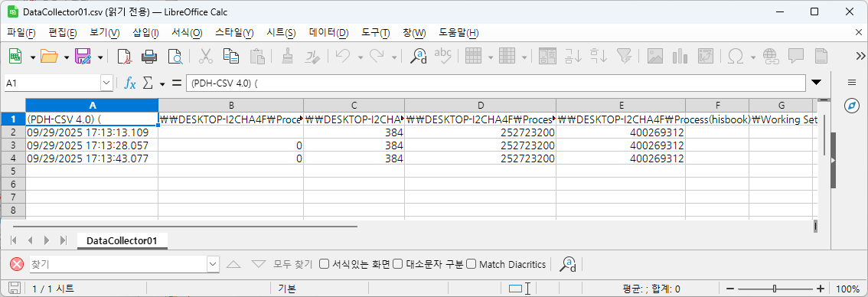868x297 pixels.
Task: Click the Sort toolbar icon
Action: point(547,56)
